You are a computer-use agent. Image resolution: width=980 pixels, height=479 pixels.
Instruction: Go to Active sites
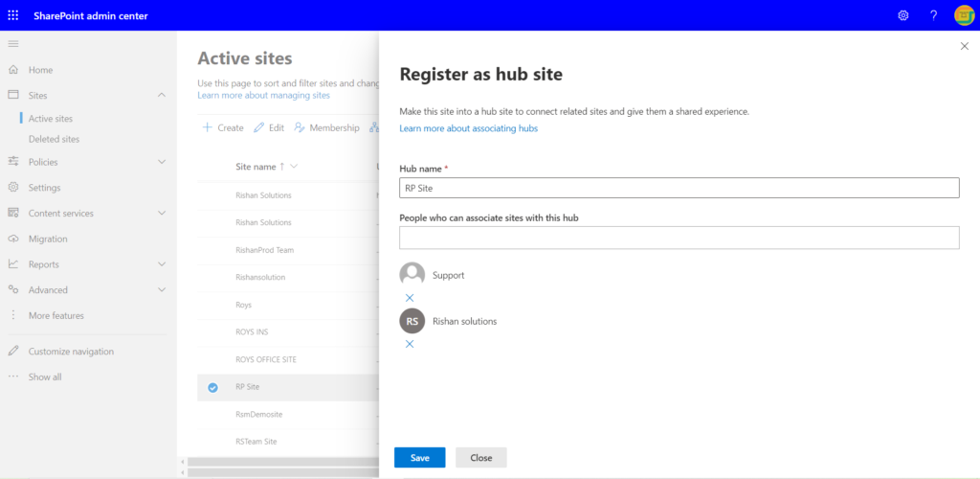51,118
